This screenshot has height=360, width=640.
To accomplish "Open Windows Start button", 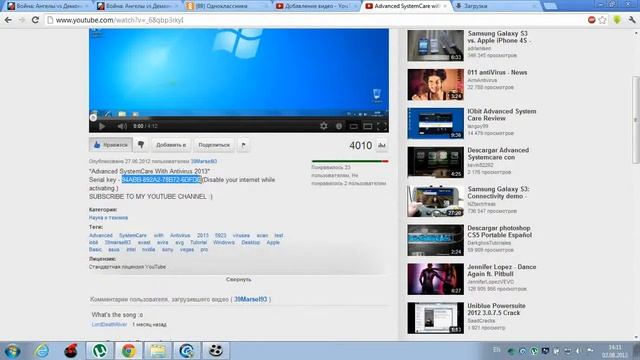I will pos(12,351).
